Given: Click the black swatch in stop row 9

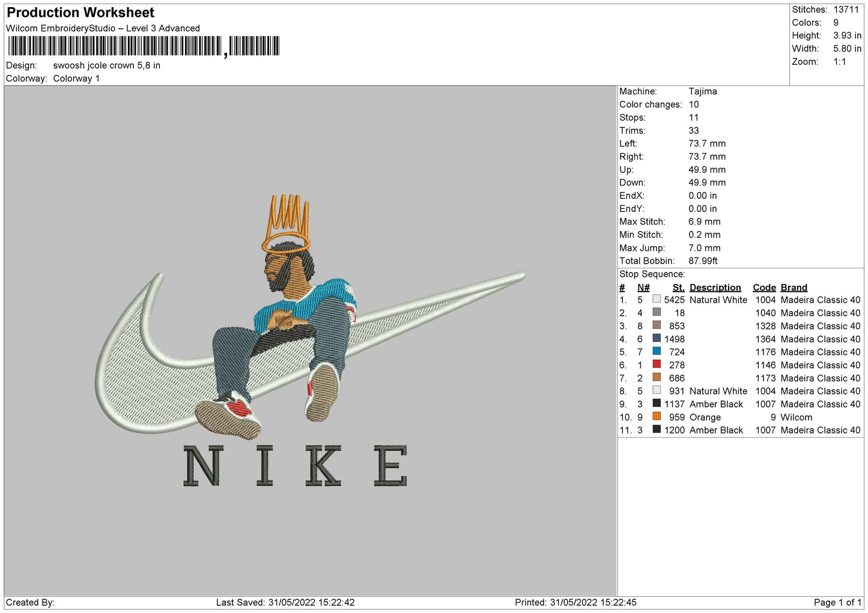Looking at the screenshot, I should point(657,403).
